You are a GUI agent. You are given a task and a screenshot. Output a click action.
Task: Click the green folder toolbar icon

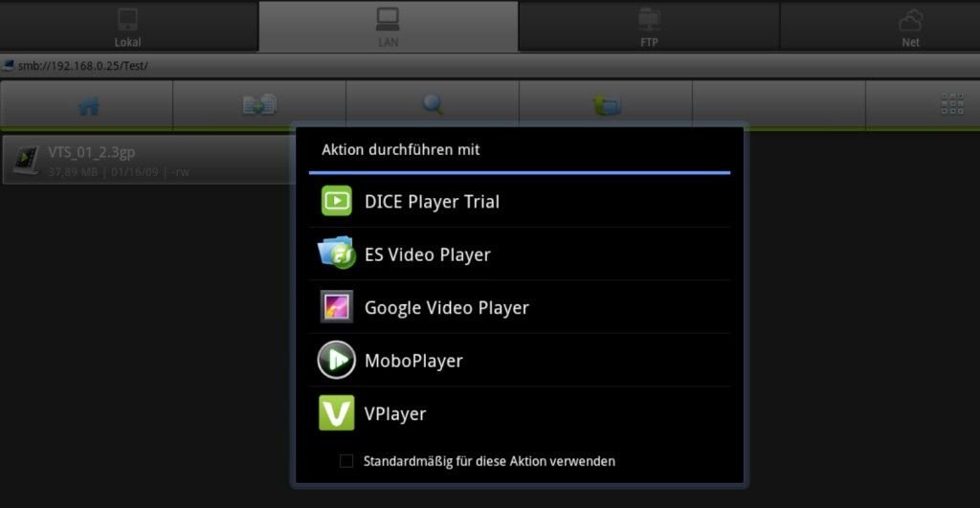[x=606, y=105]
